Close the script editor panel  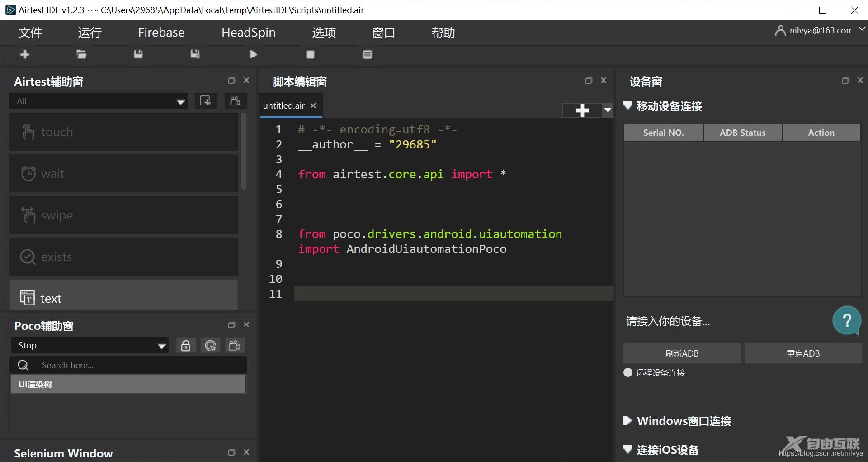[604, 80]
